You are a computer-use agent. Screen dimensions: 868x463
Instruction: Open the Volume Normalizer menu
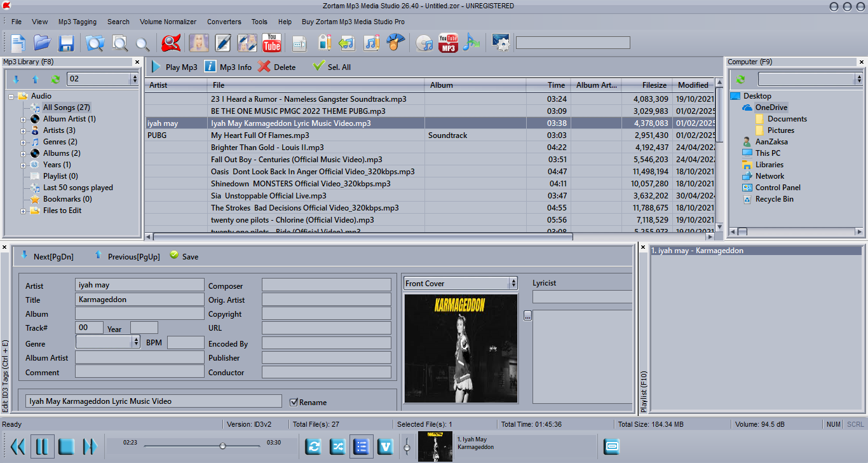click(168, 22)
